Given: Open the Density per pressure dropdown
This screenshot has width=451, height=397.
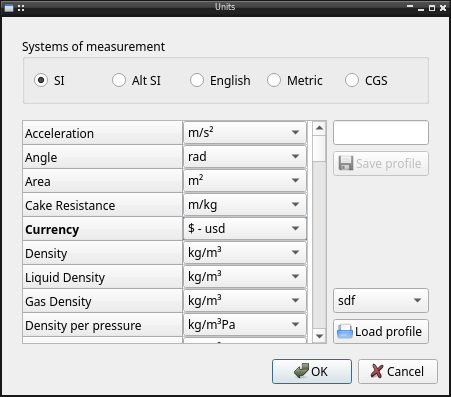Looking at the screenshot, I should (x=245, y=325).
